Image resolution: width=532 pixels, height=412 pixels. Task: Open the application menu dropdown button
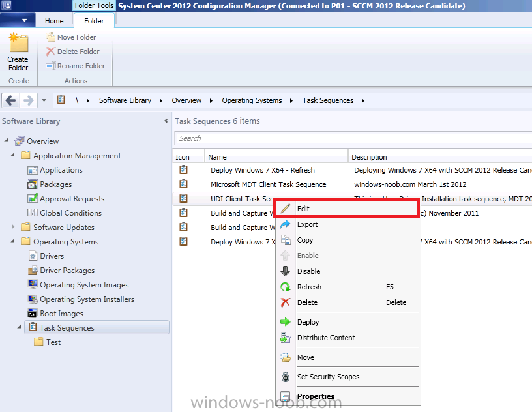click(x=18, y=20)
